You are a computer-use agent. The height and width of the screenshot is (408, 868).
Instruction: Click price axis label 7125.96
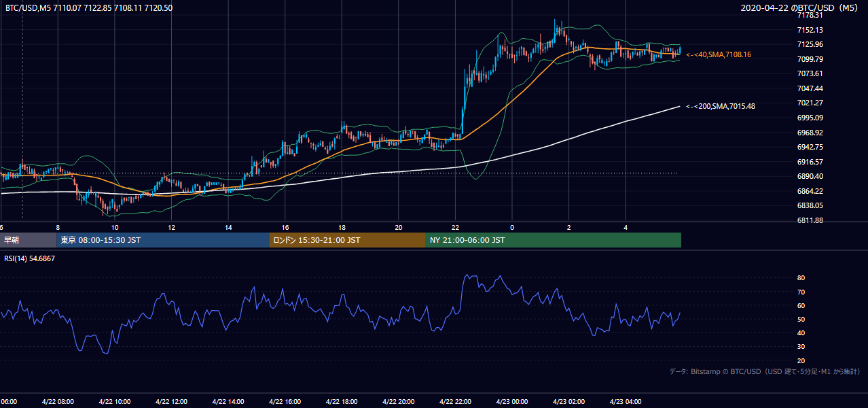[x=810, y=45]
